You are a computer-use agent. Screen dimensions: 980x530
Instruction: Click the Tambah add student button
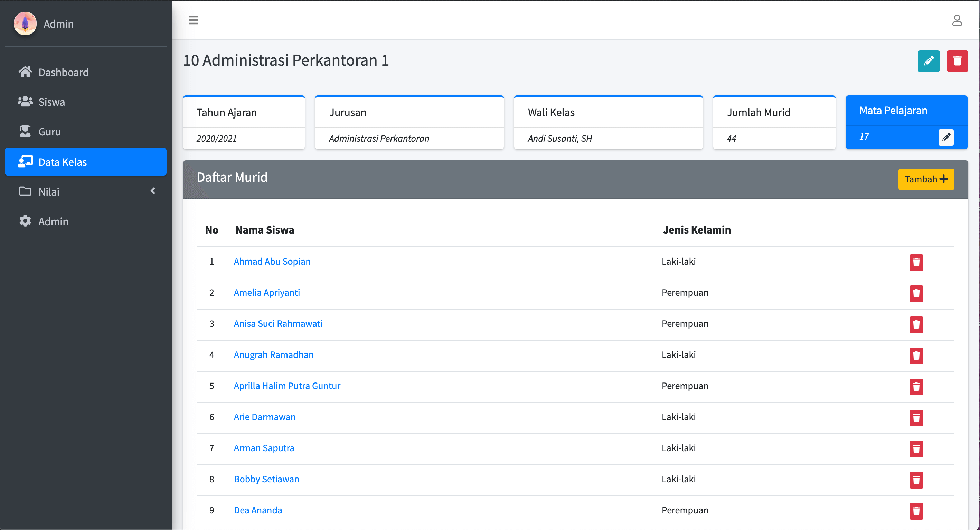(926, 179)
